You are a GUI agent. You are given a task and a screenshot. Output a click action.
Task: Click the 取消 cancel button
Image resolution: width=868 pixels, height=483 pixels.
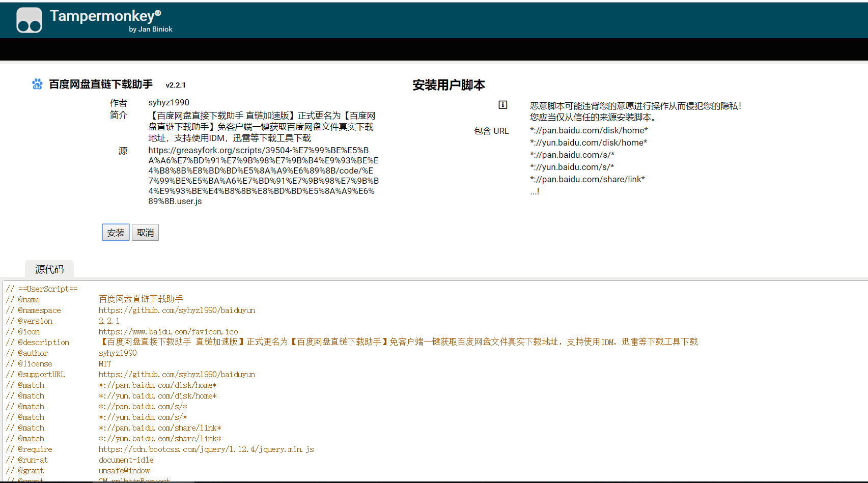click(x=145, y=232)
